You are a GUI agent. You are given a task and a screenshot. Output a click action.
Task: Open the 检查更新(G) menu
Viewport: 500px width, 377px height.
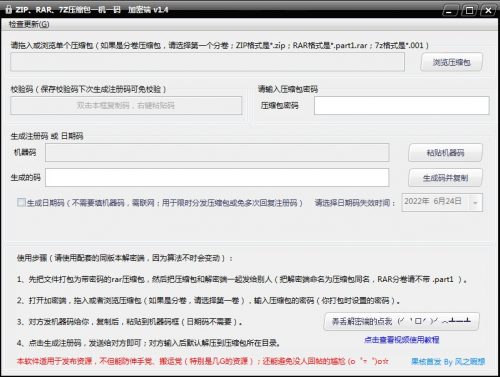click(29, 24)
